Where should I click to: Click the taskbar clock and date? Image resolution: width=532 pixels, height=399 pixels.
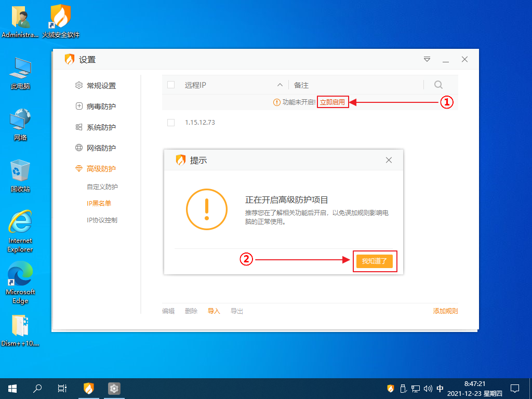click(475, 389)
